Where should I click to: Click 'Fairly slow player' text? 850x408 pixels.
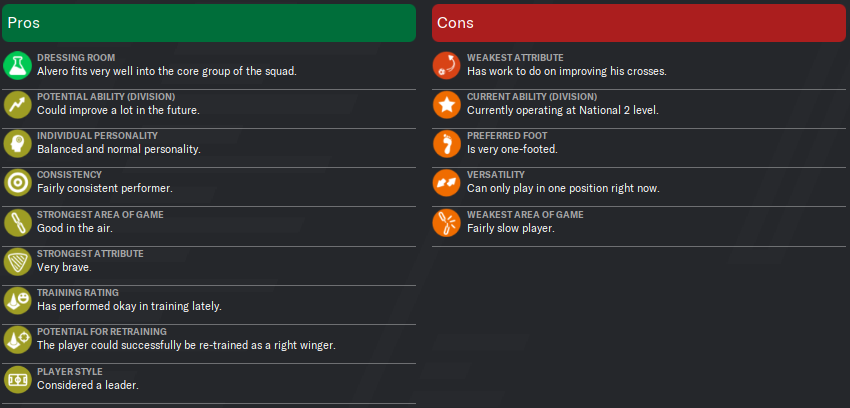click(510, 229)
